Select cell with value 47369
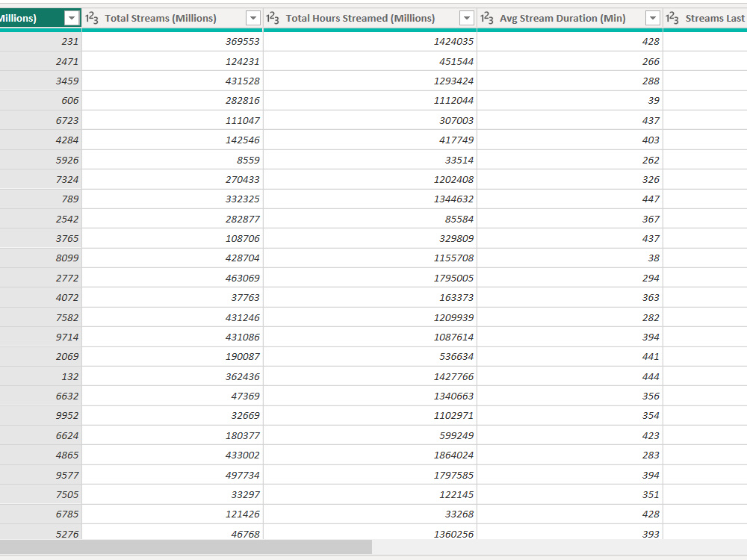The width and height of the screenshot is (747, 560). 173,396
